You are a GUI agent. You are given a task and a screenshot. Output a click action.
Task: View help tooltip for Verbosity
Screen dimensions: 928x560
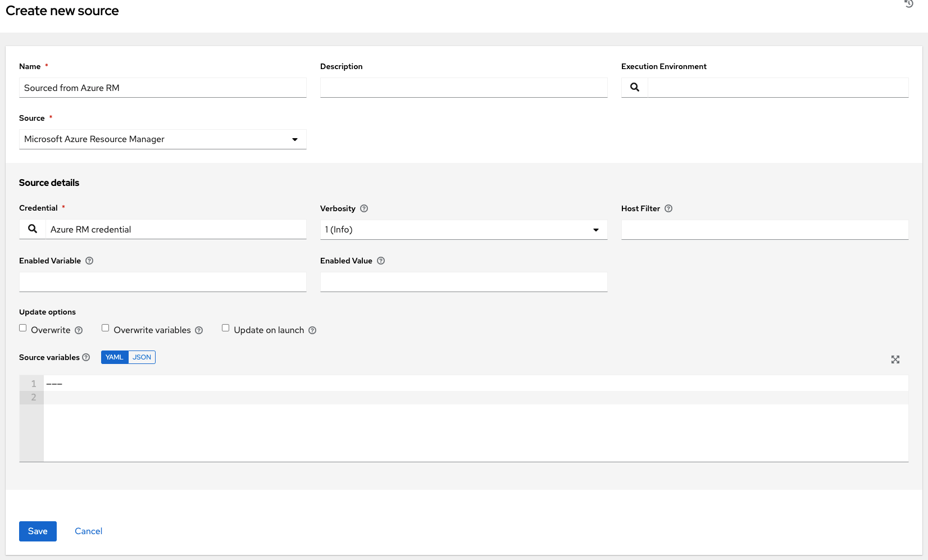click(x=364, y=208)
